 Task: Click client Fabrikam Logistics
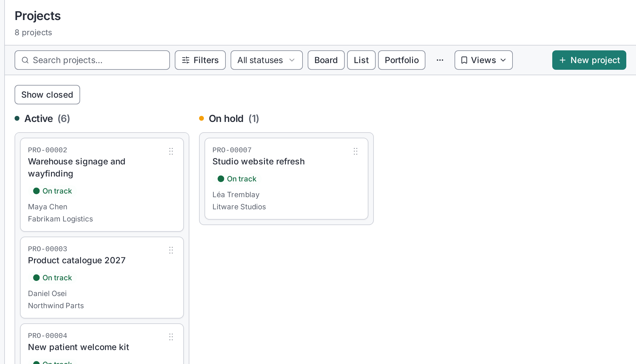tap(60, 219)
